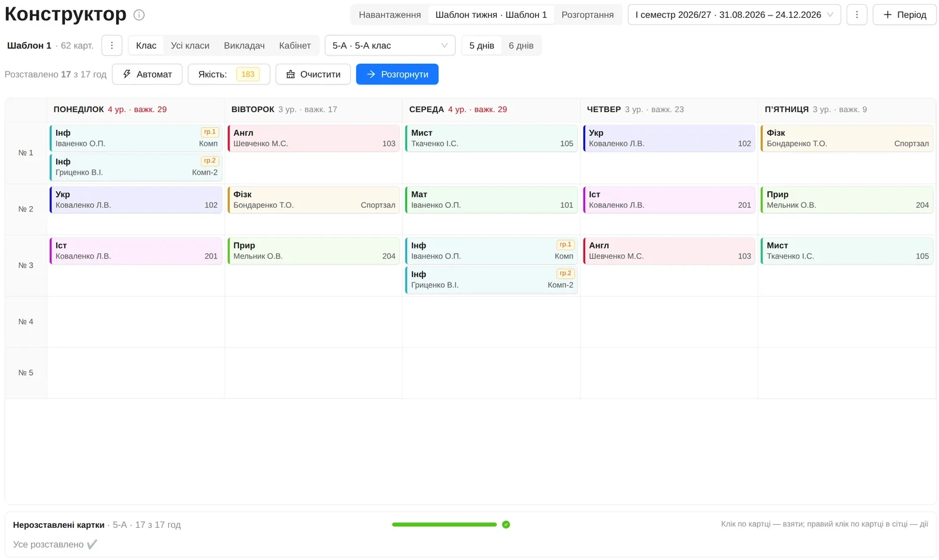The height and width of the screenshot is (560, 939).
Task: Open the three-dot menu beside the semester selector
Action: (857, 15)
